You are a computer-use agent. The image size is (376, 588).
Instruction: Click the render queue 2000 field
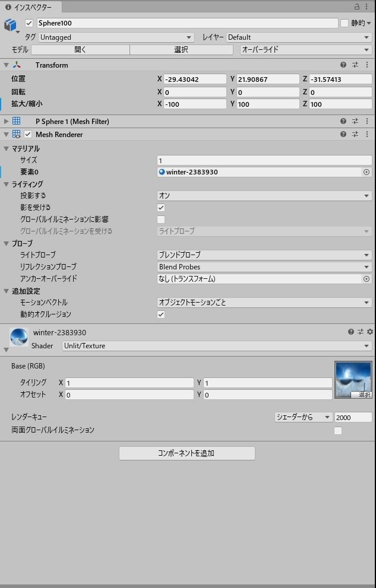(353, 417)
